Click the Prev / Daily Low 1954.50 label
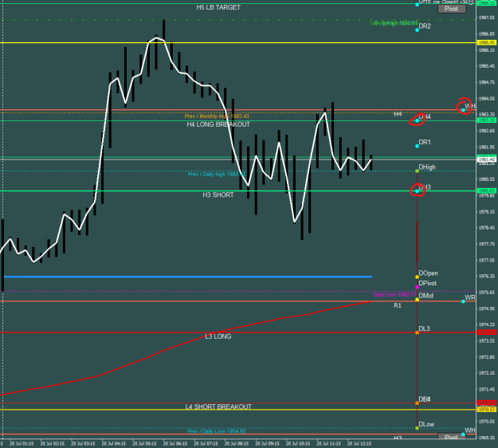The image size is (498, 448). point(216,431)
